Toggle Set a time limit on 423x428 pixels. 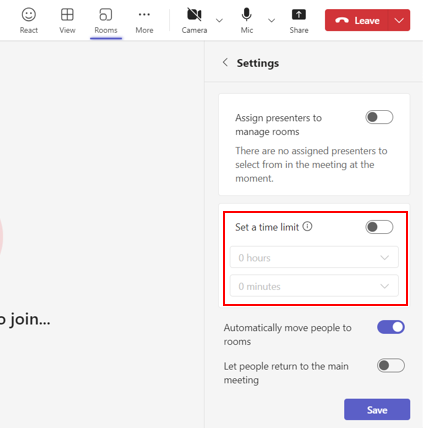pos(379,227)
